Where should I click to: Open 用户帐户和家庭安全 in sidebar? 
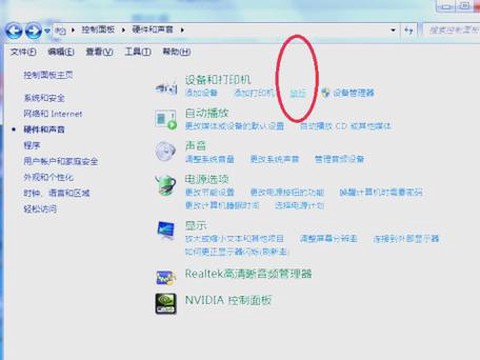coord(61,161)
